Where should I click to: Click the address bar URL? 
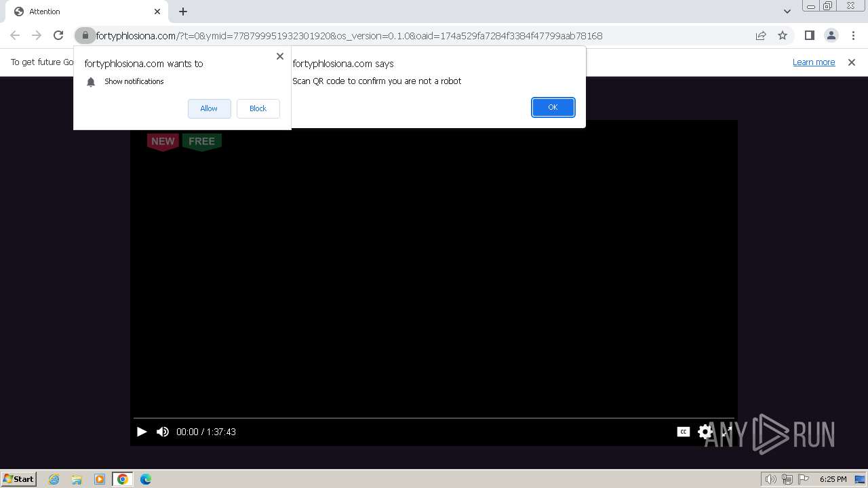coord(349,36)
